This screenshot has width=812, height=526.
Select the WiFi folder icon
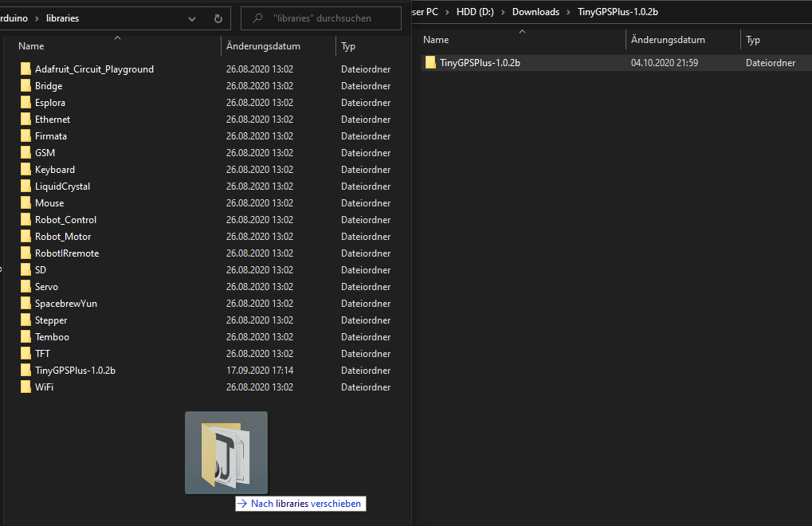(25, 387)
